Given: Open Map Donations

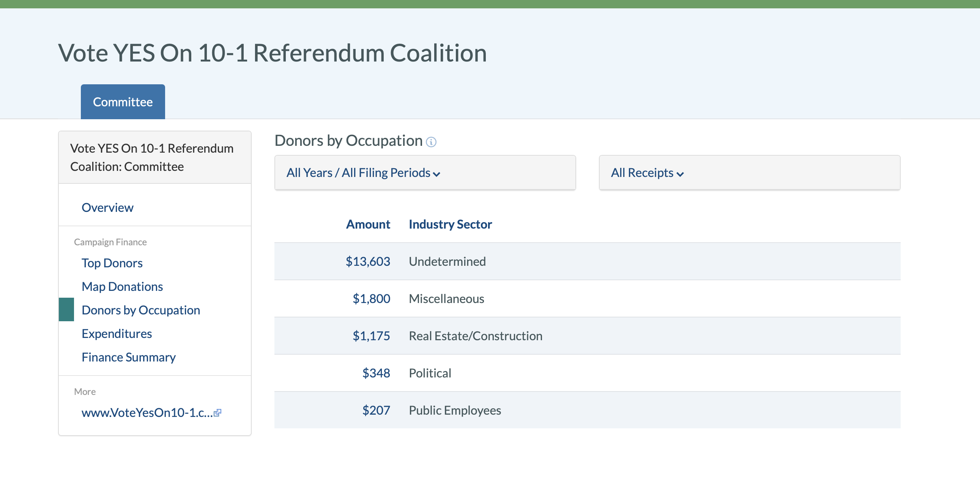Looking at the screenshot, I should pyautogui.click(x=122, y=286).
